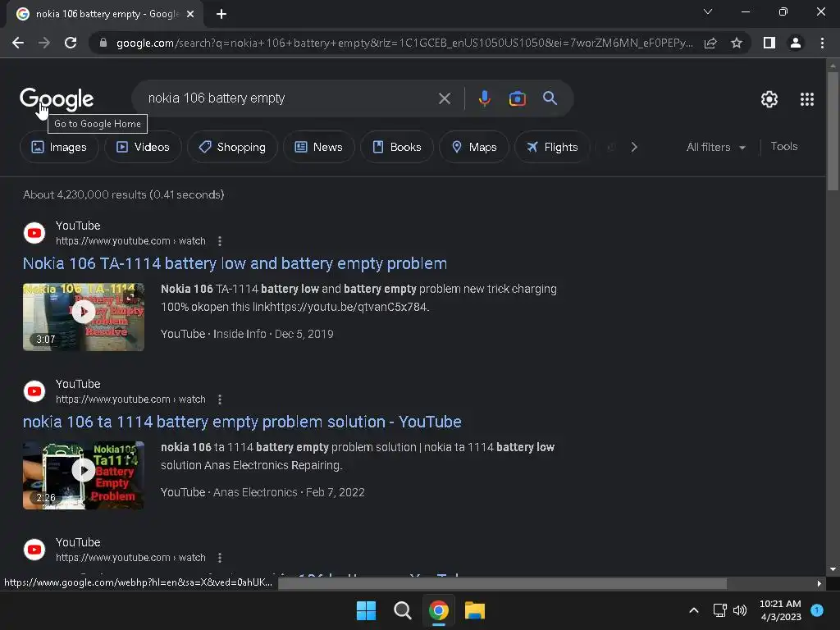
Task: Switch to News results
Action: click(319, 147)
